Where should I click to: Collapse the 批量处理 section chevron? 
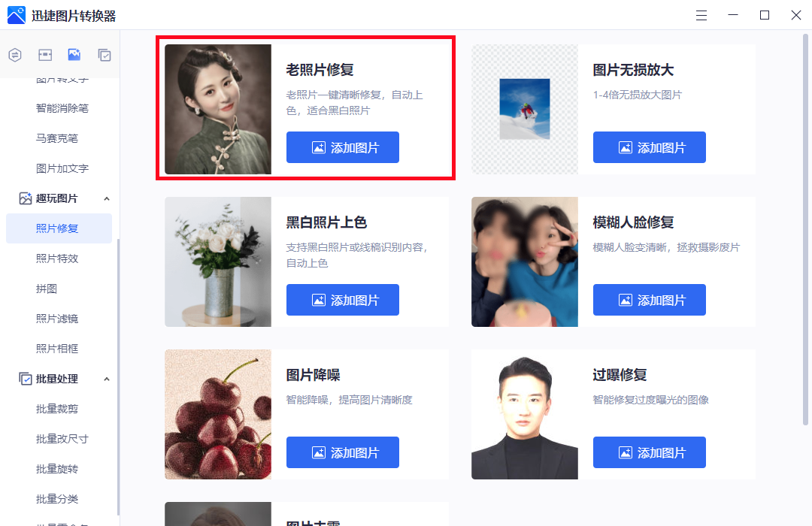pos(107,379)
